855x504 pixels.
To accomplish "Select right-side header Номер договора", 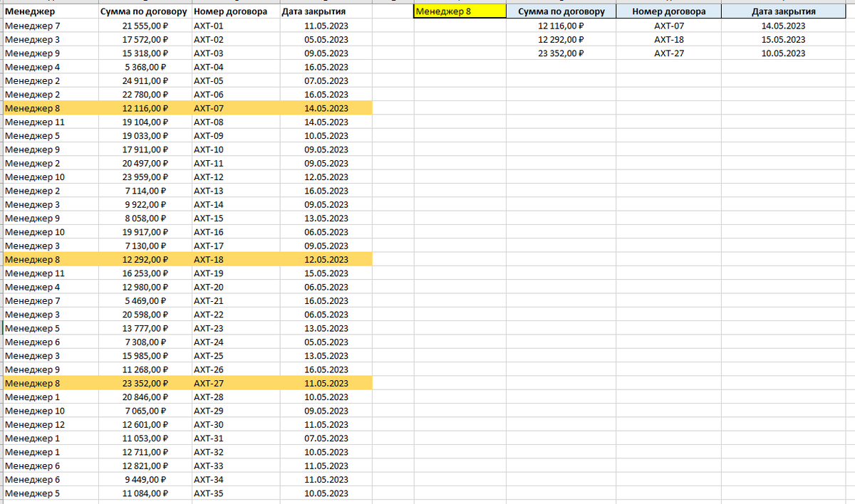I will (669, 12).
